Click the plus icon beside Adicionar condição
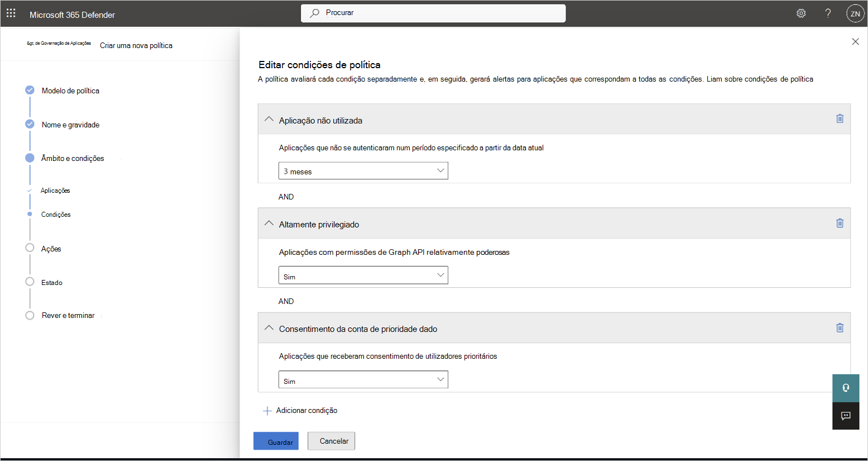Image resolution: width=868 pixels, height=461 pixels. (x=268, y=410)
